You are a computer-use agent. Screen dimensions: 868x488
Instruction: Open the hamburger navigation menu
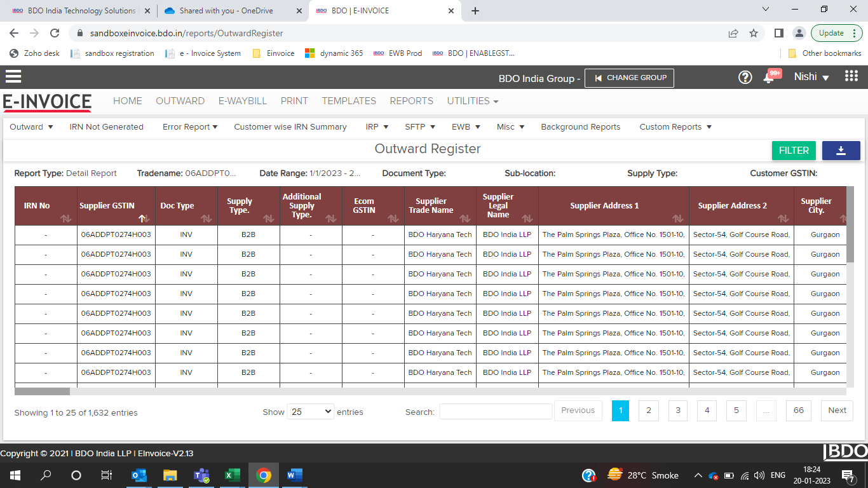(x=13, y=78)
